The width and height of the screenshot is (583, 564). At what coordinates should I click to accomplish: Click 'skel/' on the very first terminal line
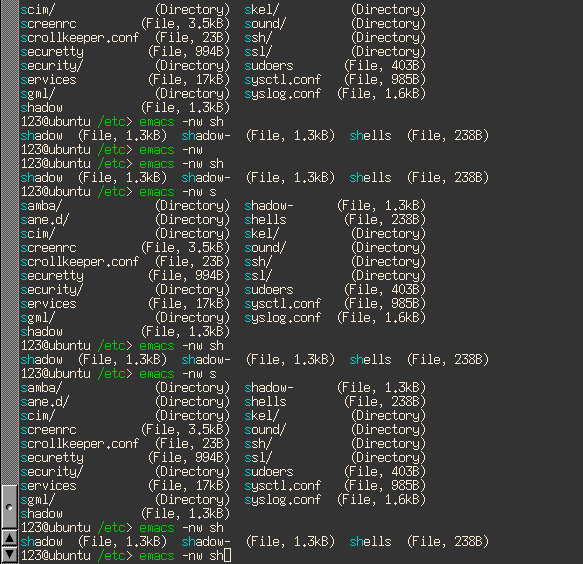click(262, 10)
